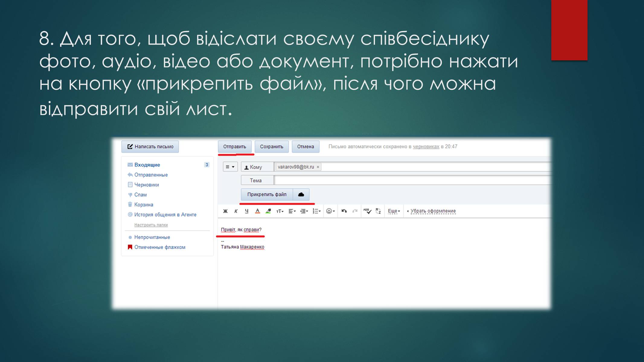This screenshot has height=362, width=644.
Task: Click the inbox unread count badge 3
Action: [x=207, y=165]
